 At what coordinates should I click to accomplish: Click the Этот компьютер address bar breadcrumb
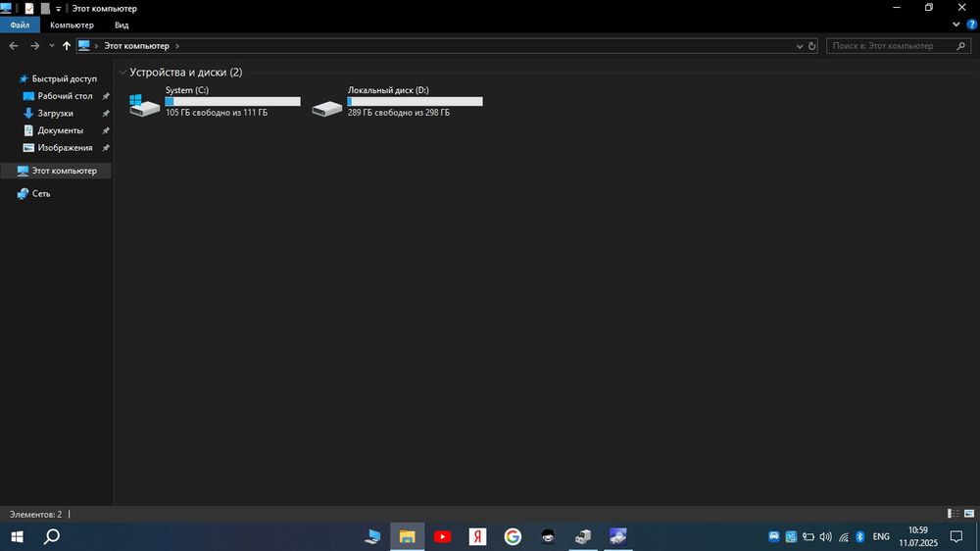pos(136,46)
